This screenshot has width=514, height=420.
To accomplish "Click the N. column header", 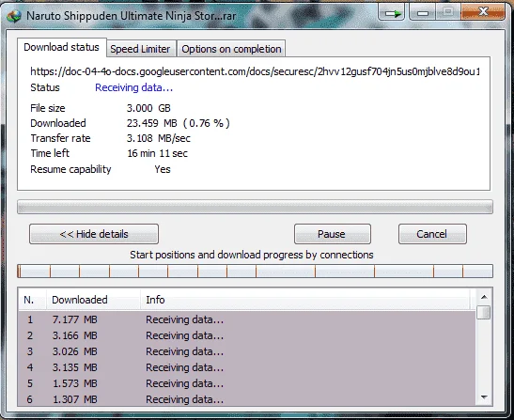I will (32, 300).
